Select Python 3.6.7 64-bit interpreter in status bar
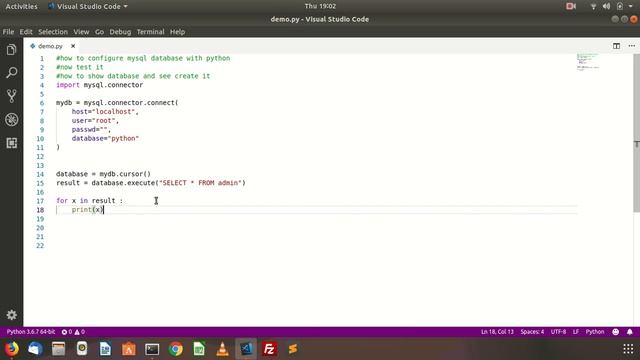This screenshot has width=640, height=360. tap(31, 332)
